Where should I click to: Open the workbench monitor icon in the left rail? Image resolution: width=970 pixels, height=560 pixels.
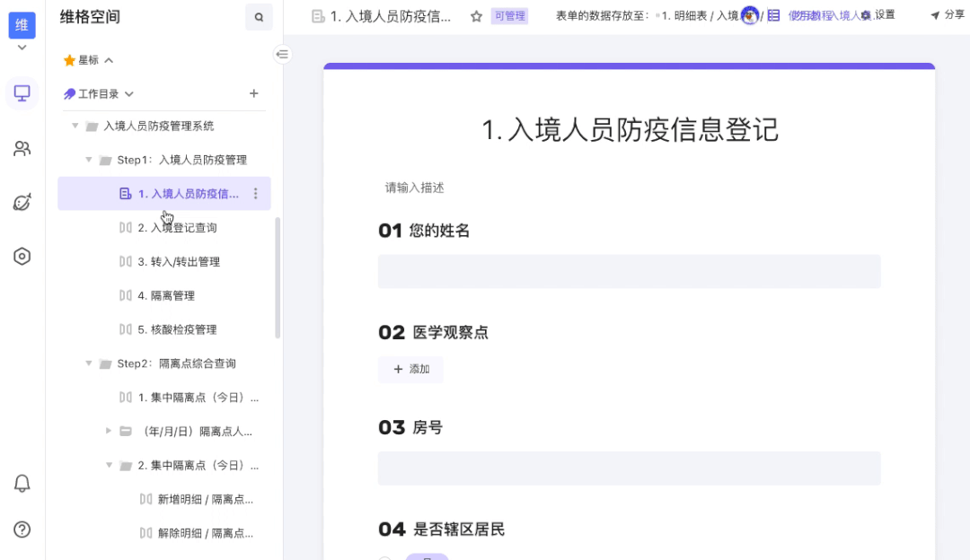coord(21,92)
